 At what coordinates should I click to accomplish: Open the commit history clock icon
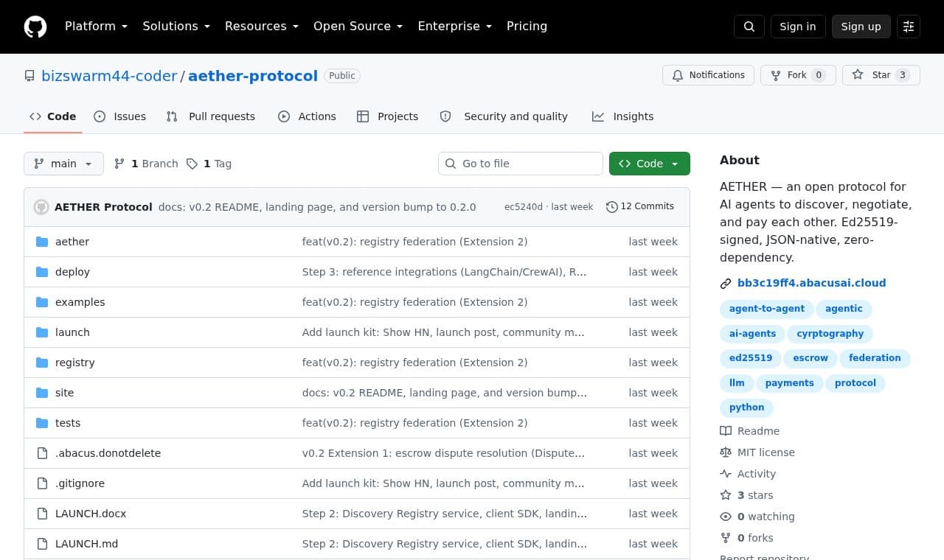pyautogui.click(x=611, y=207)
